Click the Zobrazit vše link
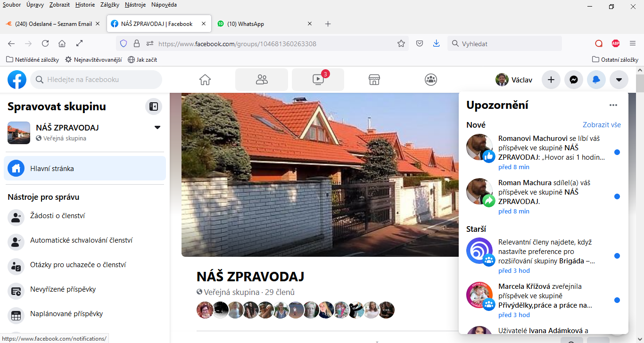This screenshot has height=343, width=644. [x=602, y=125]
